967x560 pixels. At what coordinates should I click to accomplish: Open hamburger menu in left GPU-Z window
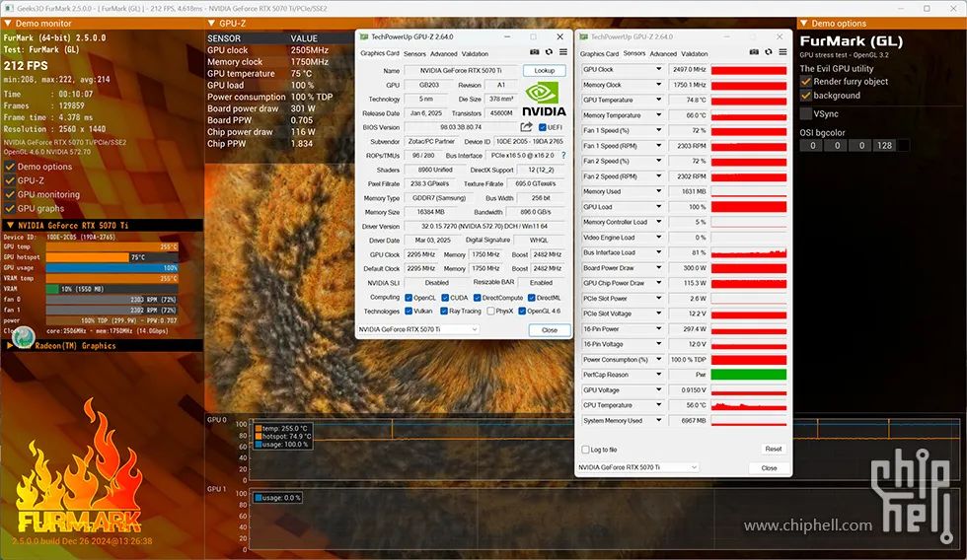pos(563,52)
